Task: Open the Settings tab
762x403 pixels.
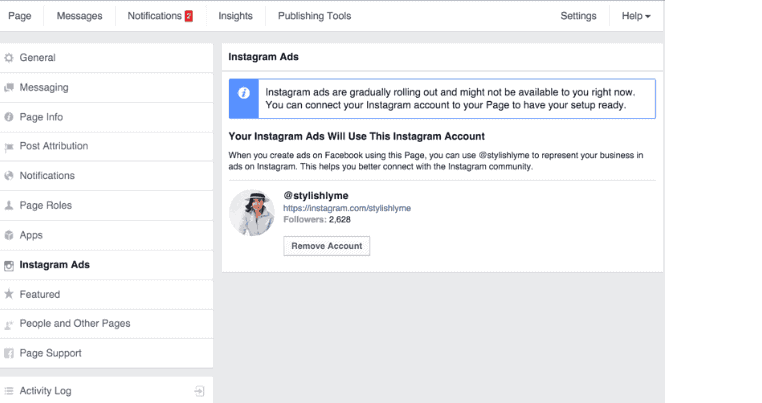Action: click(578, 16)
